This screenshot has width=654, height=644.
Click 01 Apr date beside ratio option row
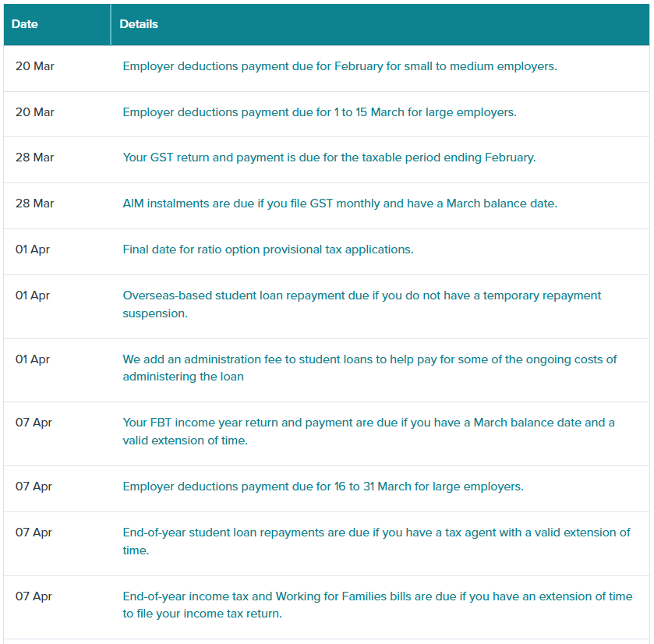(x=33, y=249)
